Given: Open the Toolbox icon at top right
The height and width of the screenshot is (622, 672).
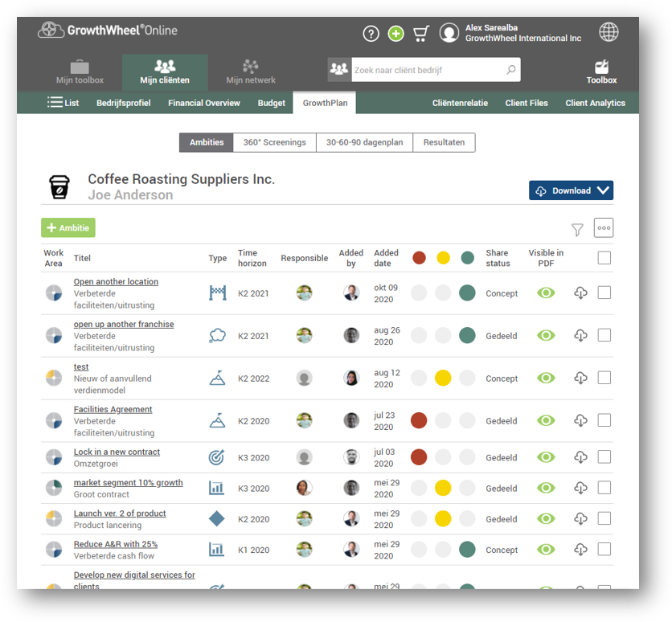Looking at the screenshot, I should 601,72.
